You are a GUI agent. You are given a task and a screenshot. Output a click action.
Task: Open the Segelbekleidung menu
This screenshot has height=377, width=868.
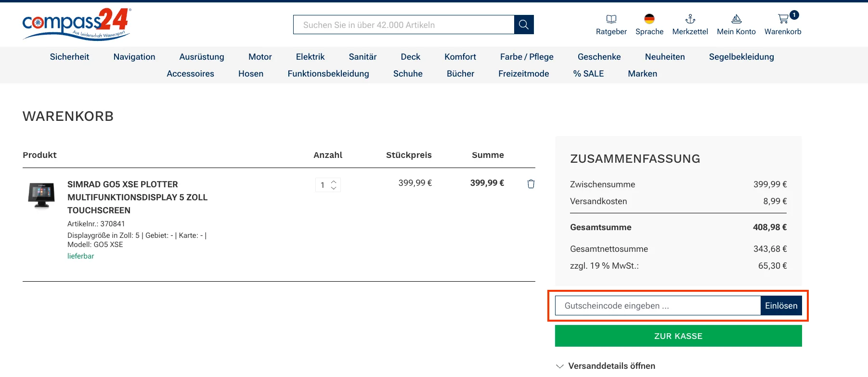tap(741, 57)
